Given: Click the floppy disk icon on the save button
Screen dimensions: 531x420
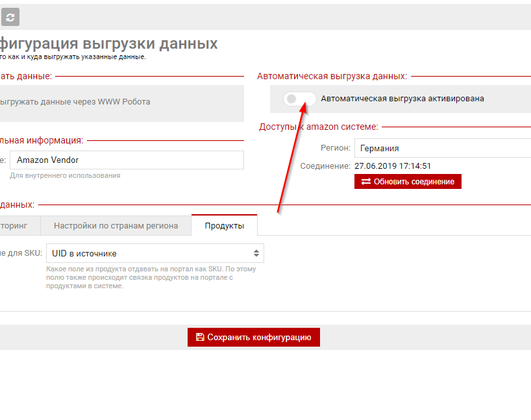Looking at the screenshot, I should click(x=200, y=338).
